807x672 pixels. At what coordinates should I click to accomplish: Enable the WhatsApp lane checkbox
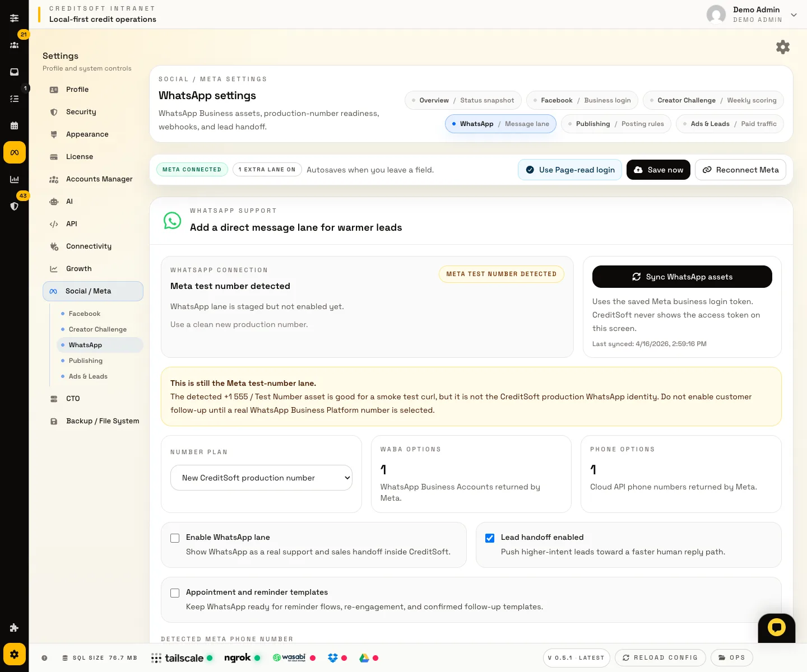tap(175, 538)
